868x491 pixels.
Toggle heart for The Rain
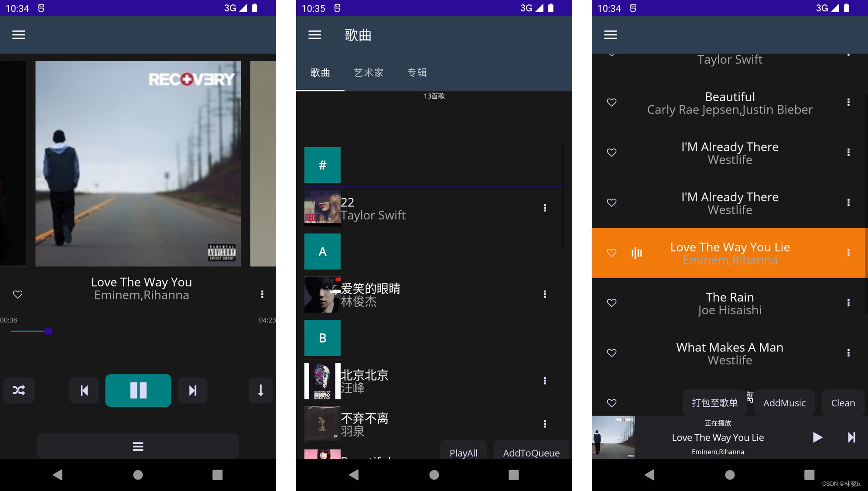[x=612, y=303]
